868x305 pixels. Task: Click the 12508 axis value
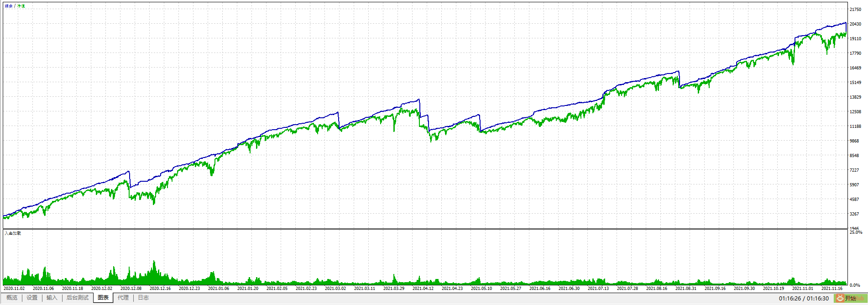click(x=855, y=111)
